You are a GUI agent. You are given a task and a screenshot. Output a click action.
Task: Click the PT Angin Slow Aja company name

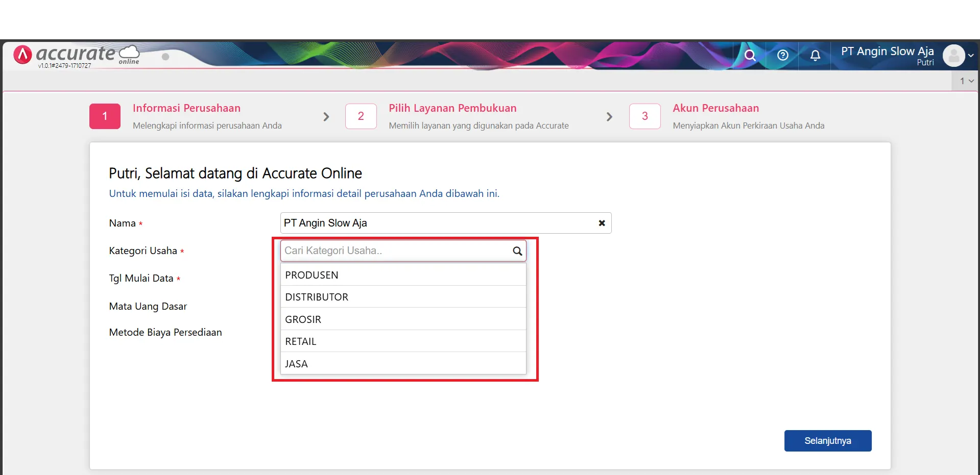click(x=887, y=52)
